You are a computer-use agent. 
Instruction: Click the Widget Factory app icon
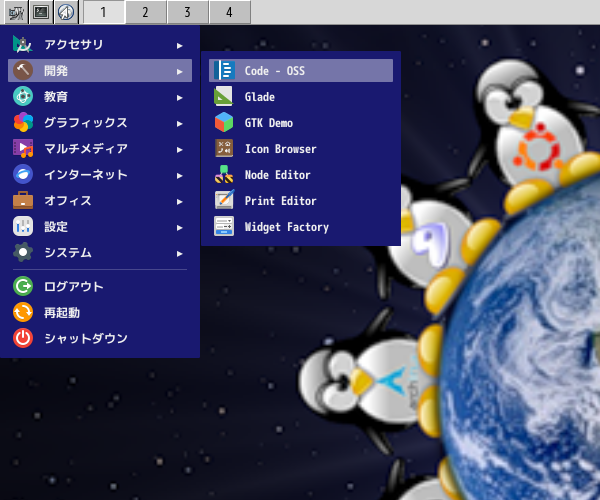[224, 226]
